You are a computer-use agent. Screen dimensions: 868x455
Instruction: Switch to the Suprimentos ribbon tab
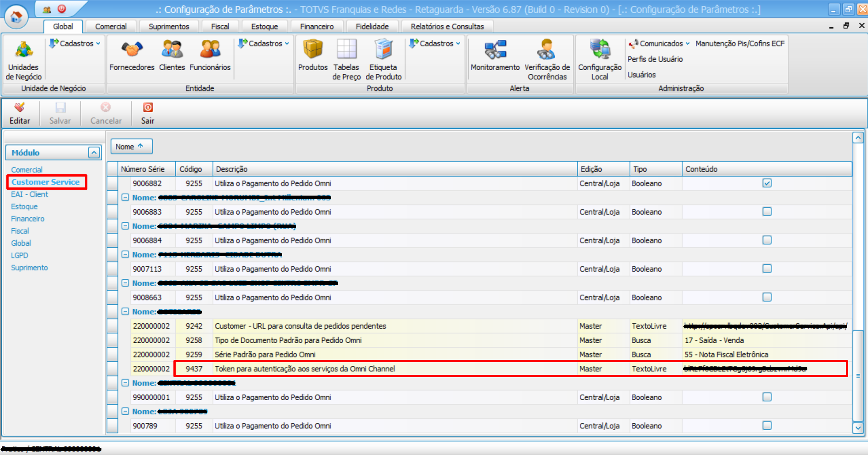click(x=169, y=27)
